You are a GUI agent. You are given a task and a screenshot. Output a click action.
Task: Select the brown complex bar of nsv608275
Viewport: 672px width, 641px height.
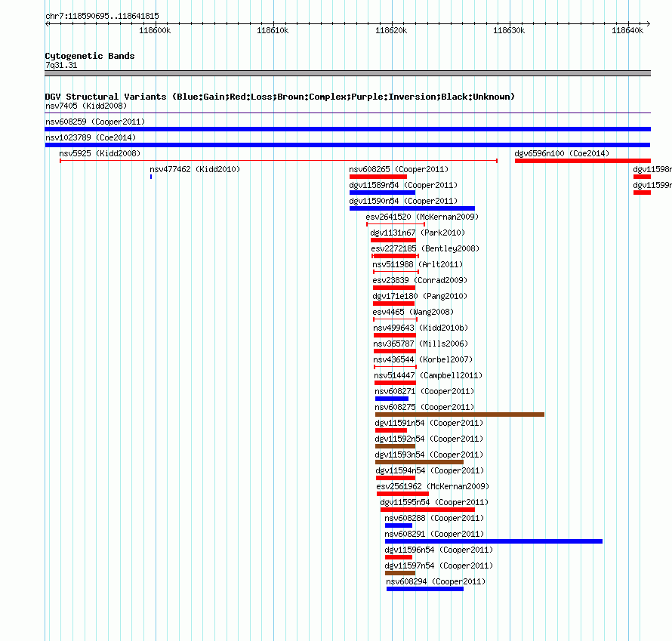[459, 414]
